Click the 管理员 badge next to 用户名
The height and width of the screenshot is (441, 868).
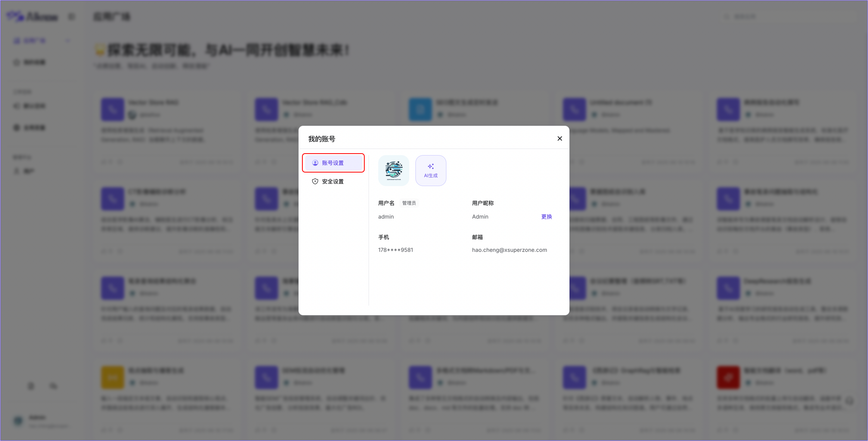click(x=409, y=203)
